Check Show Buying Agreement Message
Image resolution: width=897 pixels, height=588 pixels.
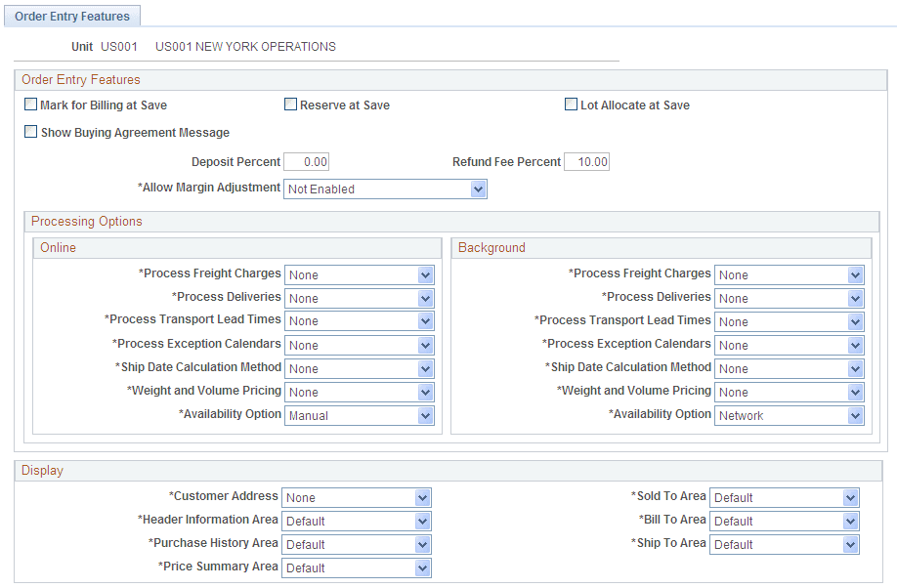[x=30, y=131]
